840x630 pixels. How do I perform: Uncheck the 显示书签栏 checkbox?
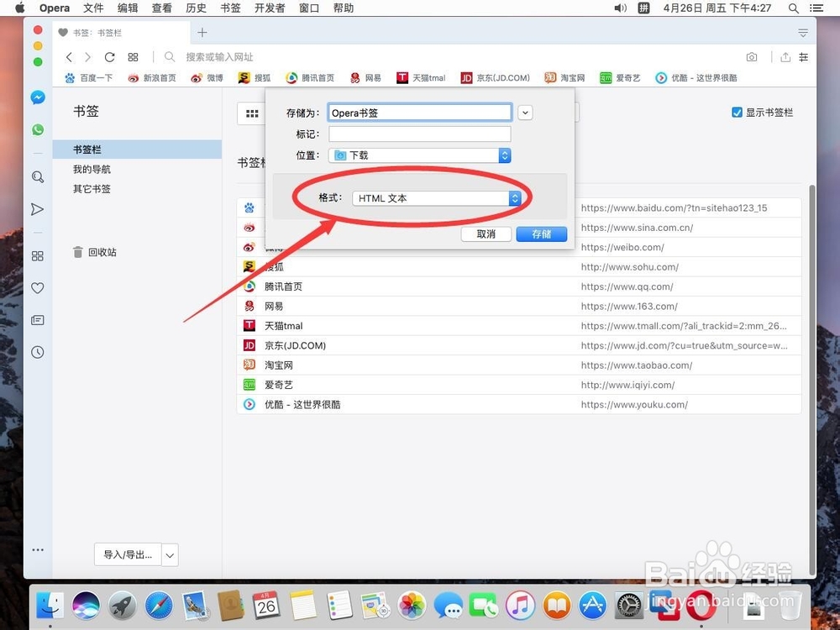[x=737, y=112]
